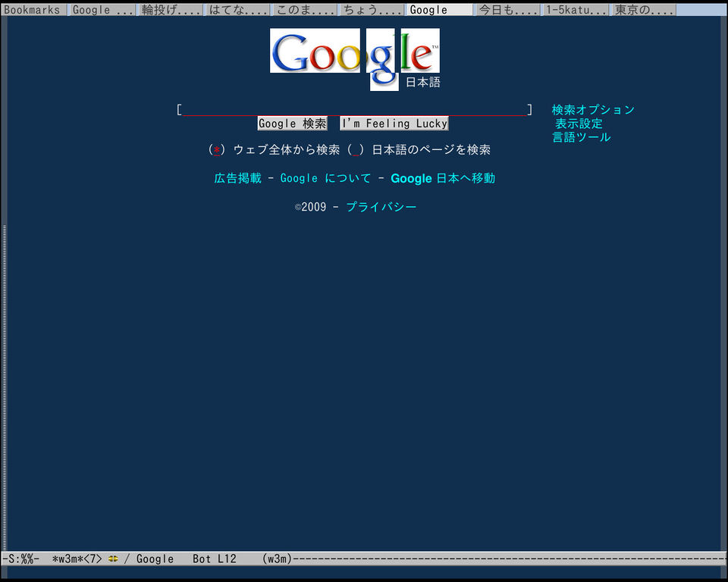Click the Google 検索 button
Screen dimensions: 728x582
[293, 124]
